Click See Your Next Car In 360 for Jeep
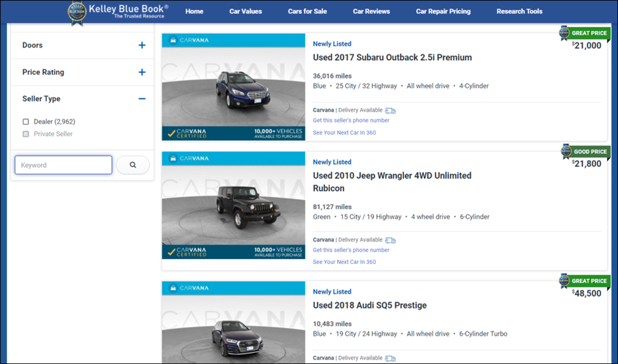This screenshot has width=618, height=364. click(345, 262)
